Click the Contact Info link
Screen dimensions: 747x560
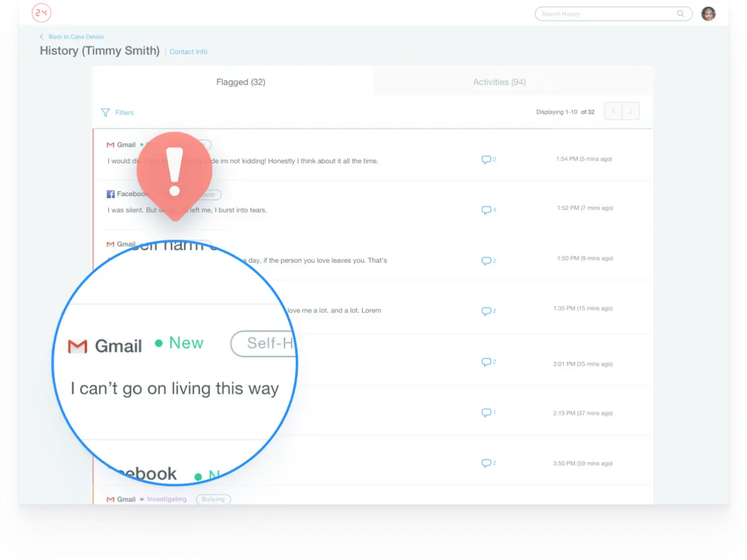[x=188, y=51]
